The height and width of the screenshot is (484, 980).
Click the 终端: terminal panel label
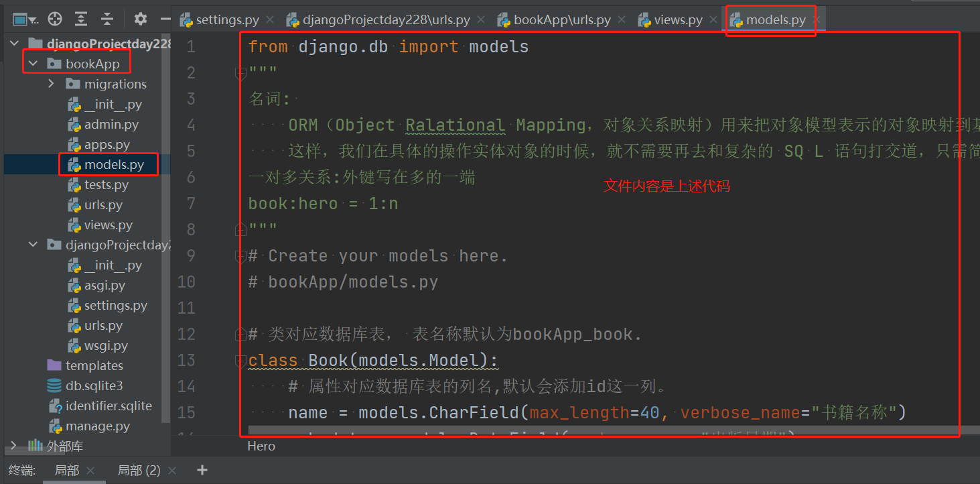22,471
